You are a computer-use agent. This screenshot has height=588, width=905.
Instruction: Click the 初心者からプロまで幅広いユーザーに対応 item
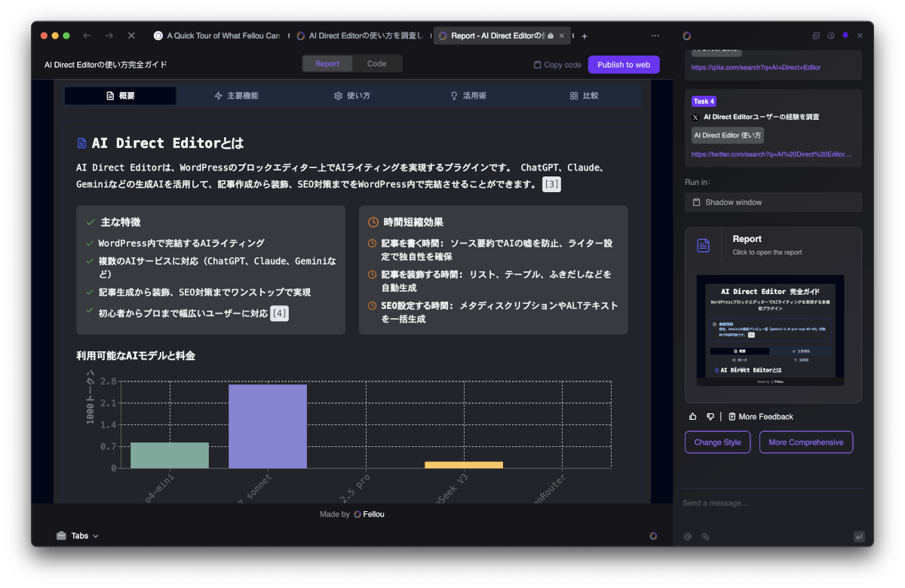[183, 313]
